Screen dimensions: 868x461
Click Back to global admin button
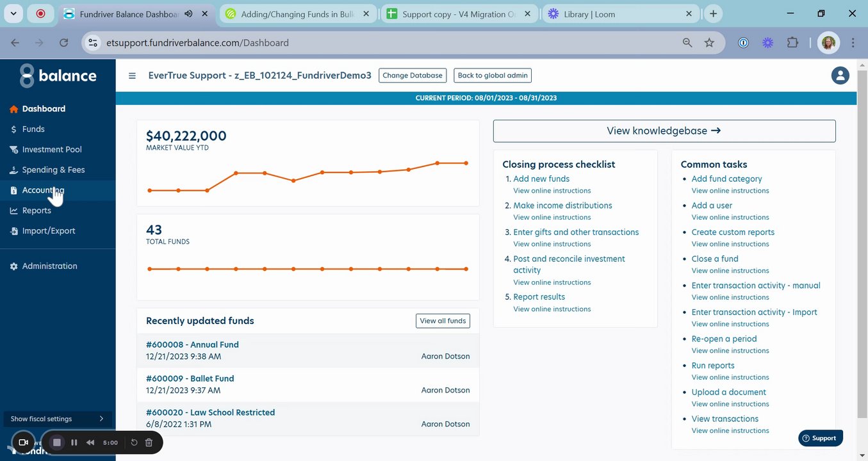[x=493, y=76]
